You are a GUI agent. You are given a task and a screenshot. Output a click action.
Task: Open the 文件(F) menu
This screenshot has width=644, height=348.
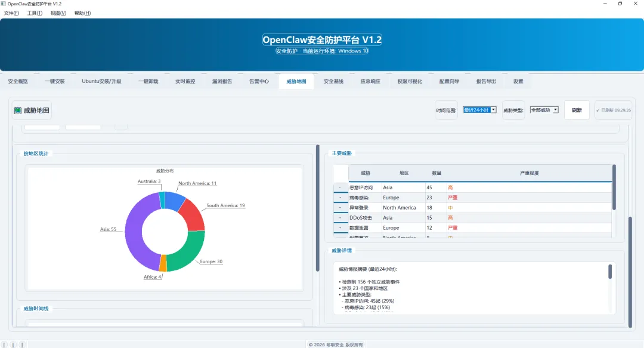(11, 13)
